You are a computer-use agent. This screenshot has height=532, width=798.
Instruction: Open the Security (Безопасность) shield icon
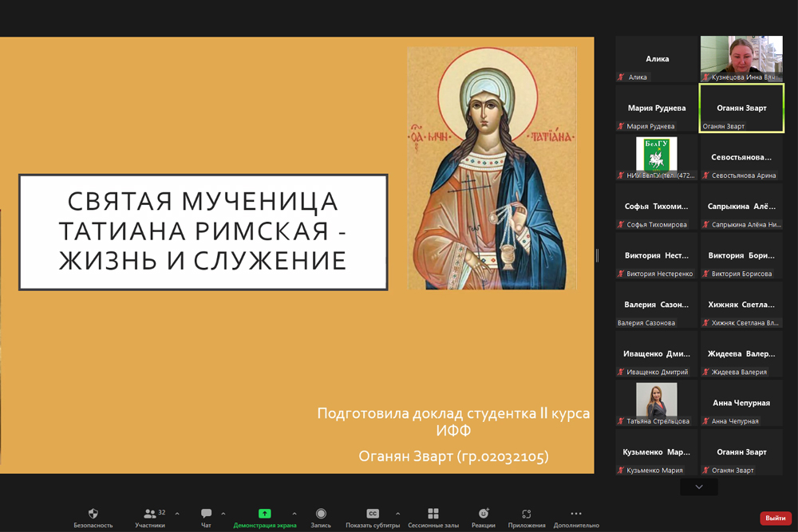[93, 514]
